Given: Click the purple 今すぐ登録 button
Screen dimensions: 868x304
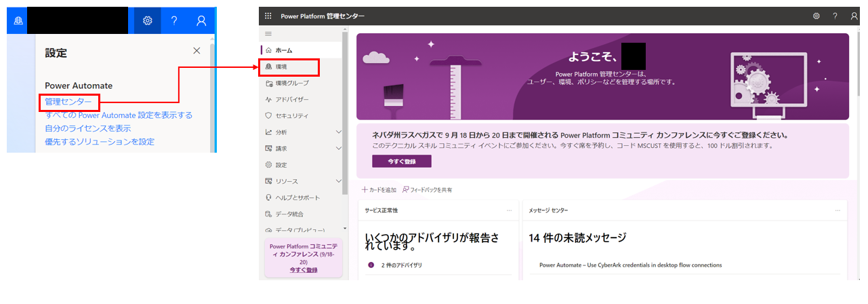Looking at the screenshot, I should [x=401, y=161].
